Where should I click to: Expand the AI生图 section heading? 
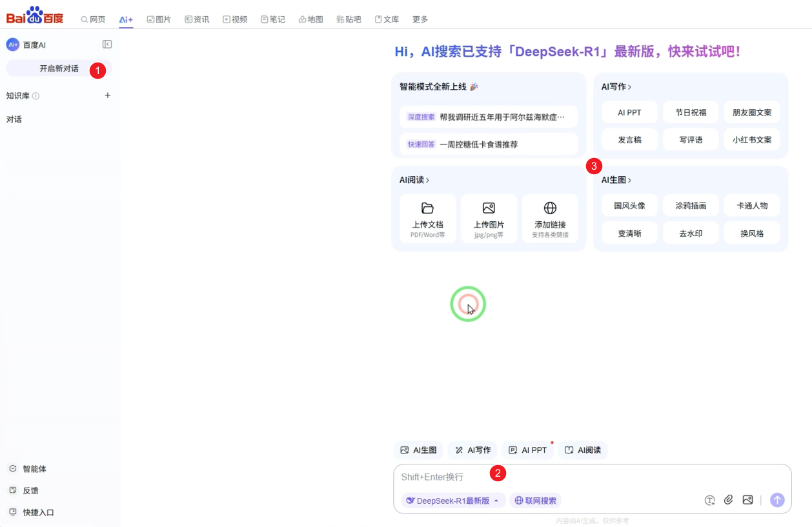coord(616,180)
